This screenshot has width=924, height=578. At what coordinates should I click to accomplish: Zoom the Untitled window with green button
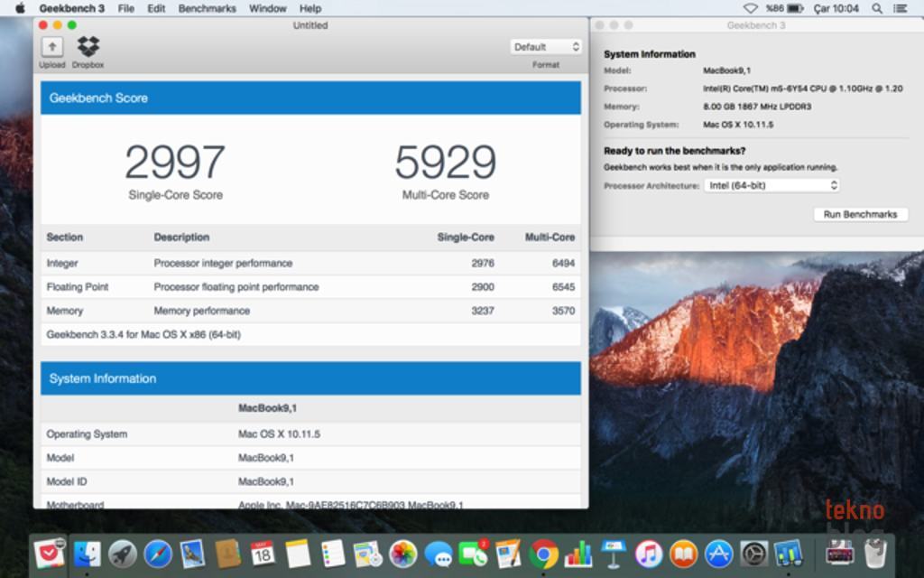pos(72,24)
